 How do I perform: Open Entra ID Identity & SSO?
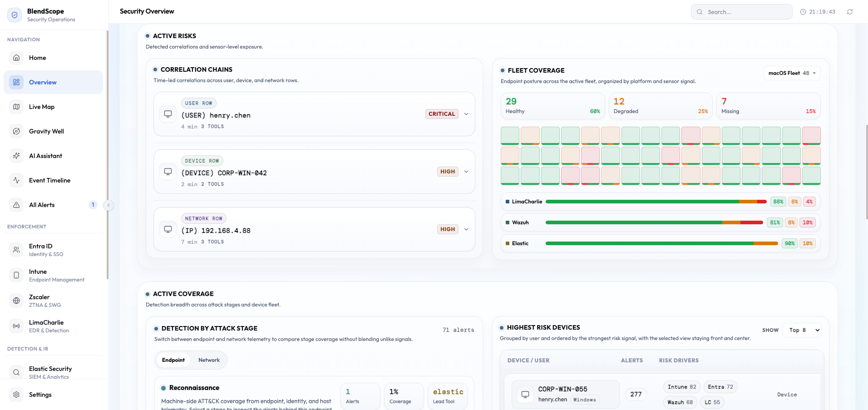click(x=54, y=250)
